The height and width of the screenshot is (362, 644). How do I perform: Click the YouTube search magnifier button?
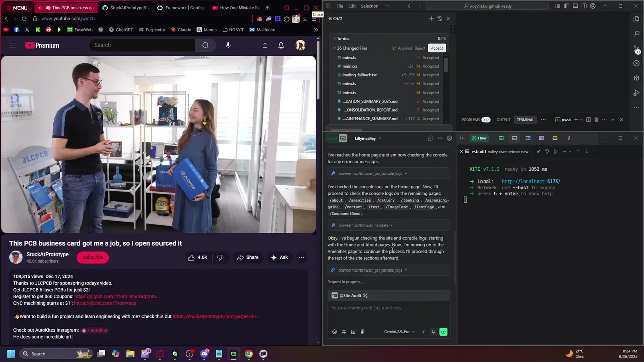(x=205, y=45)
